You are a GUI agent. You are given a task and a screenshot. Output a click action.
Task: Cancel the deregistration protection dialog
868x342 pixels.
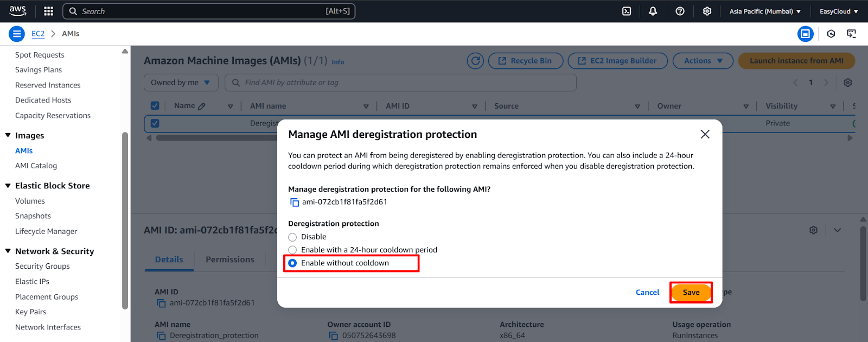coord(647,293)
